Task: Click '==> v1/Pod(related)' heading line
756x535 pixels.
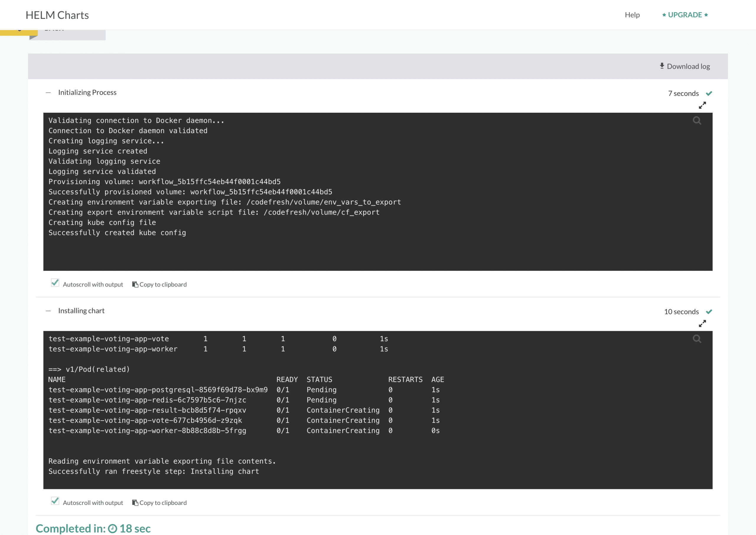Action: [x=89, y=369]
